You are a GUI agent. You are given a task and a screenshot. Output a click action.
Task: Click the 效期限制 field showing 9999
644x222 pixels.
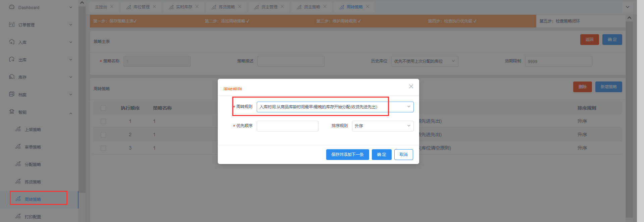coord(559,61)
